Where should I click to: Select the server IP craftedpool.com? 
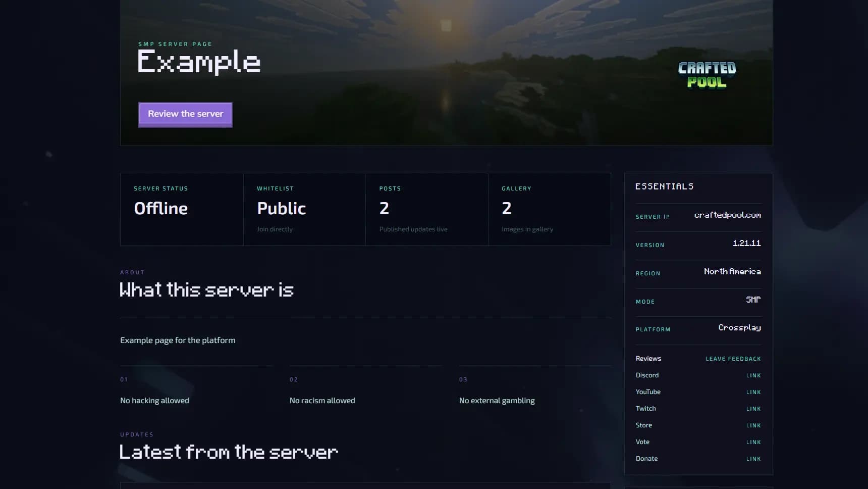pos(727,215)
